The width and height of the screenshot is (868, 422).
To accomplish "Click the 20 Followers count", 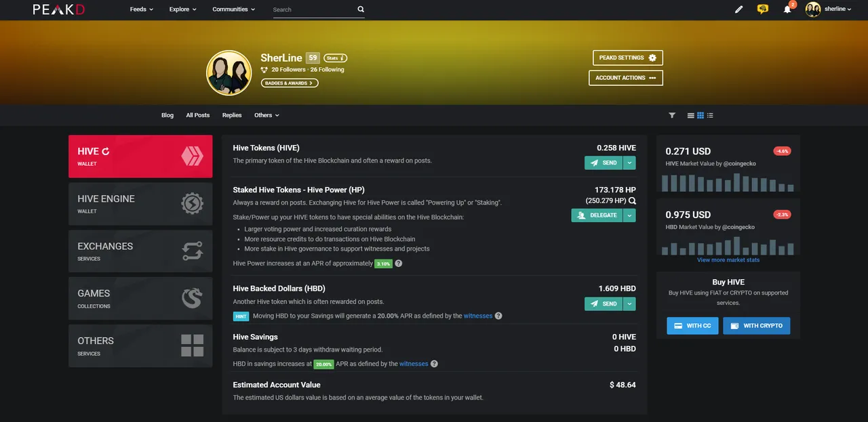I will 289,70.
